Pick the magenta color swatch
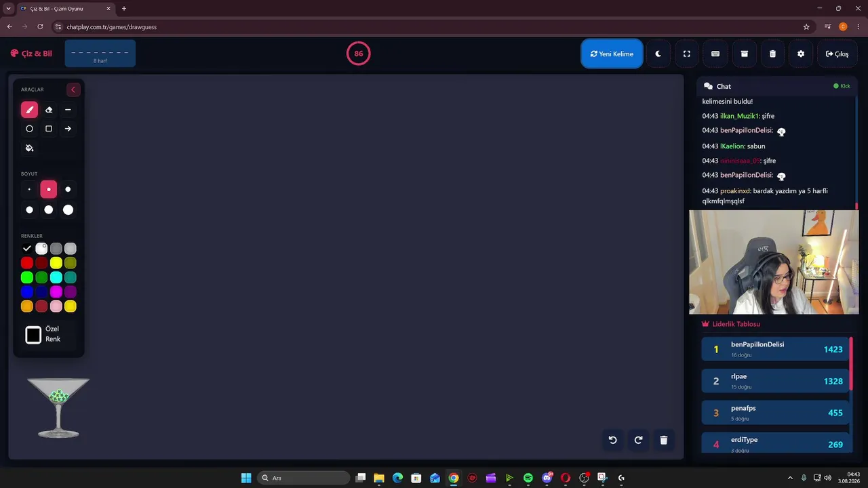This screenshot has width=868, height=488. point(56,291)
